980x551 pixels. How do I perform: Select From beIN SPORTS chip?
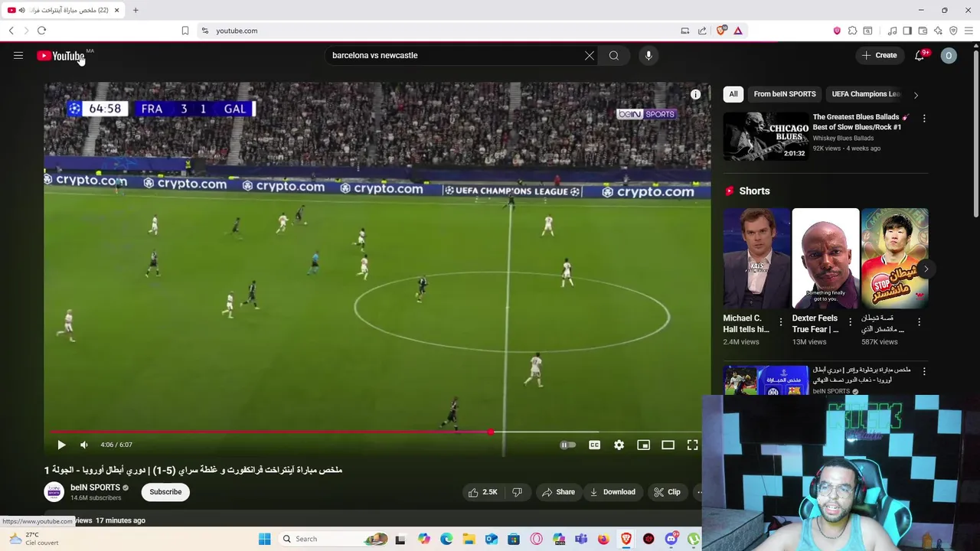point(785,94)
